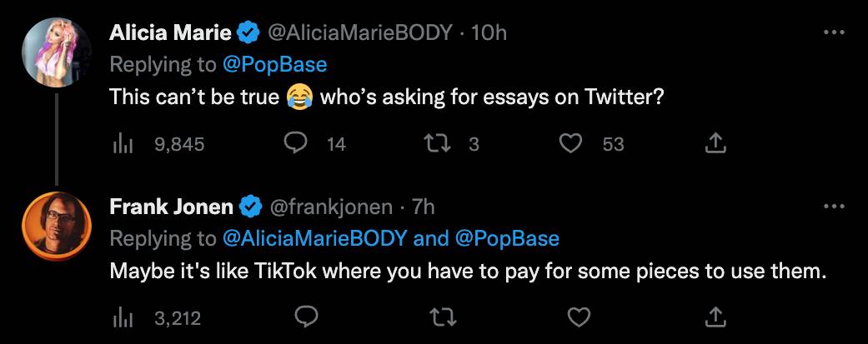Open the 10h timestamp on Alicia's tweet
This screenshot has height=344, width=868.
click(x=489, y=33)
